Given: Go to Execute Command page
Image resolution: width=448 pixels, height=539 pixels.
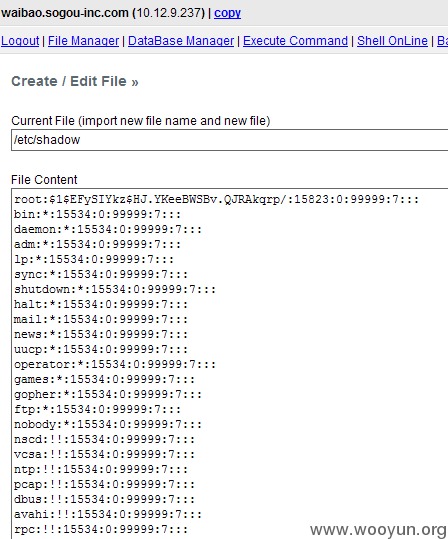Looking at the screenshot, I should (296, 41).
